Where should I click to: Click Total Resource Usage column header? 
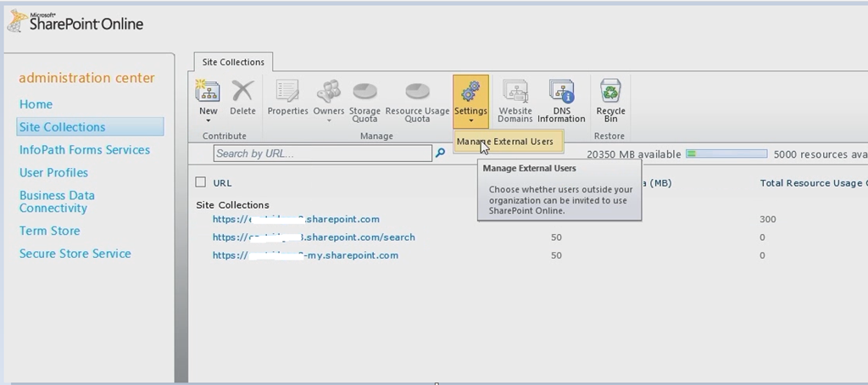(x=814, y=183)
